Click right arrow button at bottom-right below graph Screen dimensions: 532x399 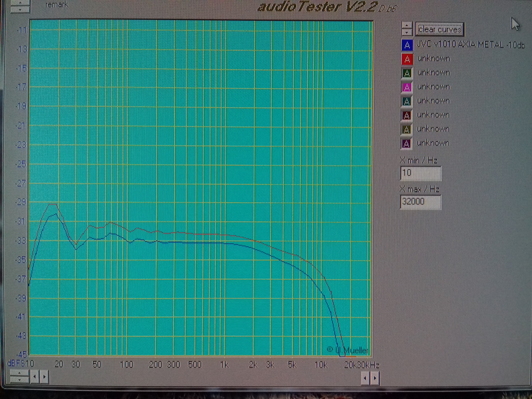pos(375,378)
